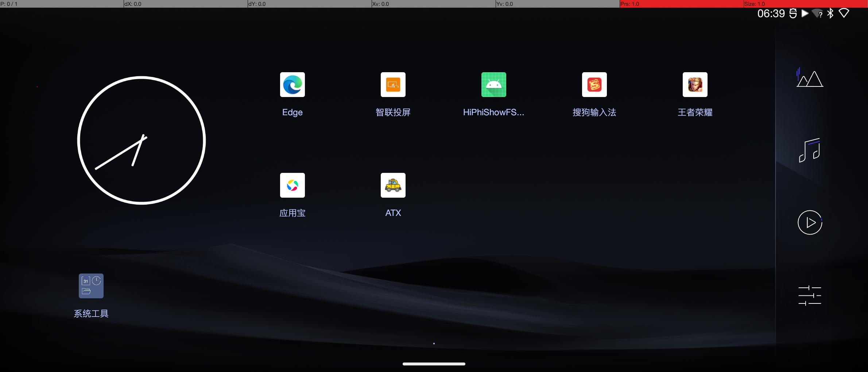Launch the 智联投屏 screen casting app

click(393, 85)
